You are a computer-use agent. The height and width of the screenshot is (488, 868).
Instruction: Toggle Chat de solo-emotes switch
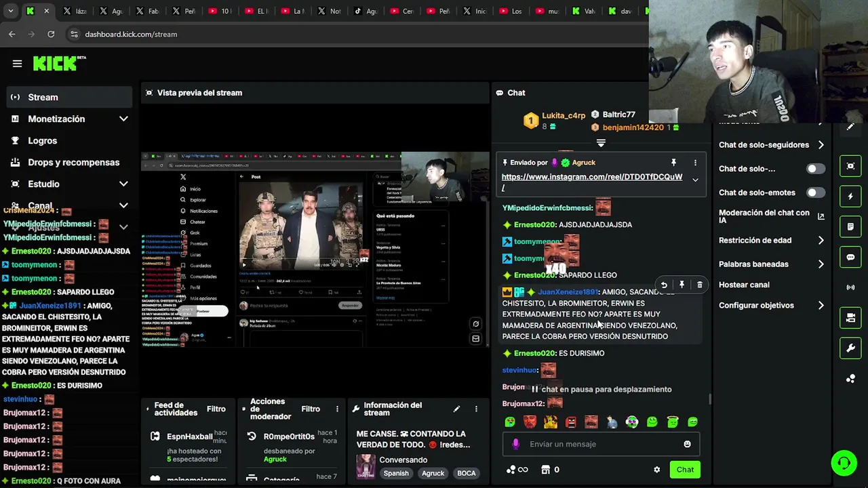(x=816, y=192)
